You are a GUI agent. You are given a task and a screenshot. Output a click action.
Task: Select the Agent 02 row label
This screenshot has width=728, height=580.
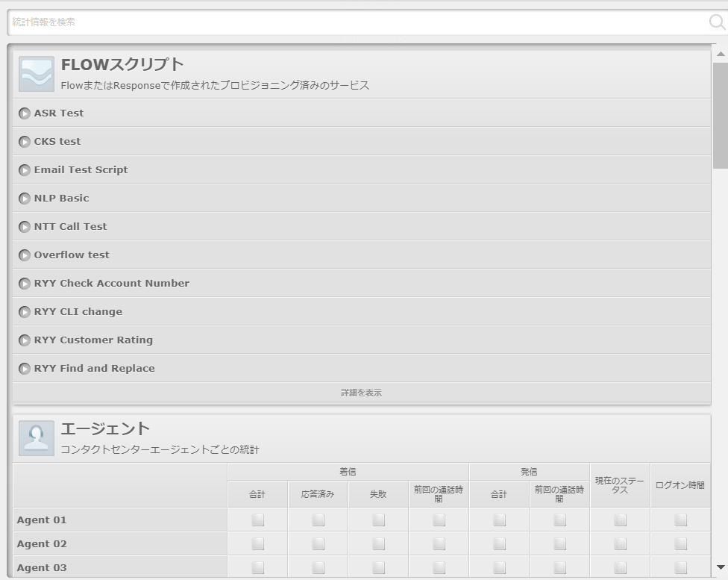42,543
